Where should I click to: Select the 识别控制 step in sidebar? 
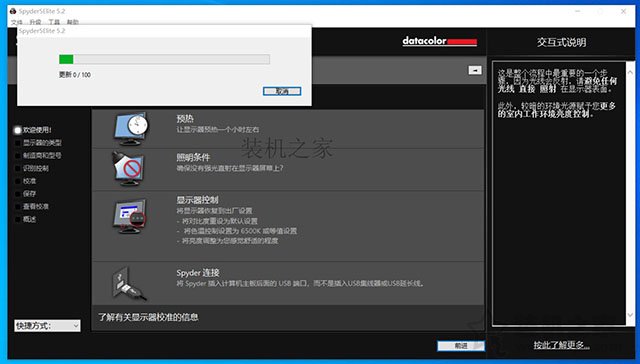coord(32,168)
